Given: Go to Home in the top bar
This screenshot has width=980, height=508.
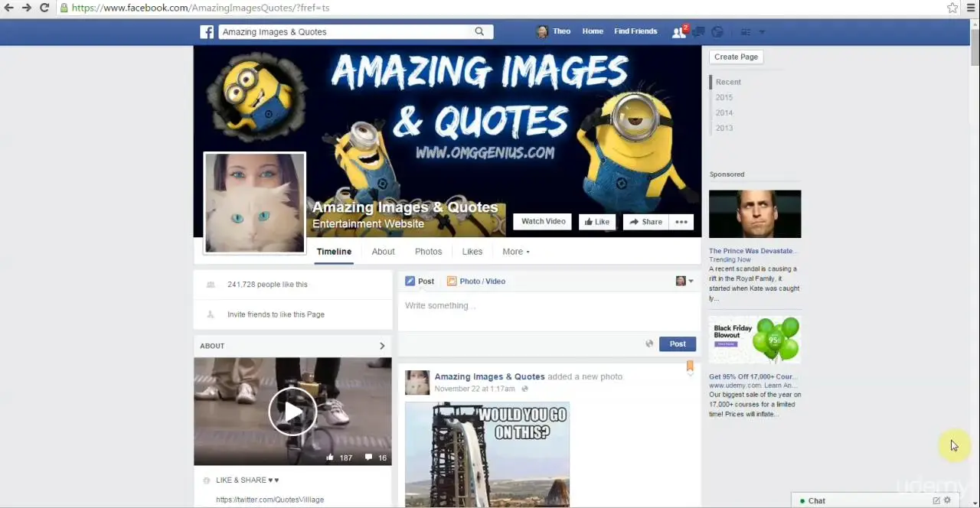Looking at the screenshot, I should pyautogui.click(x=593, y=31).
